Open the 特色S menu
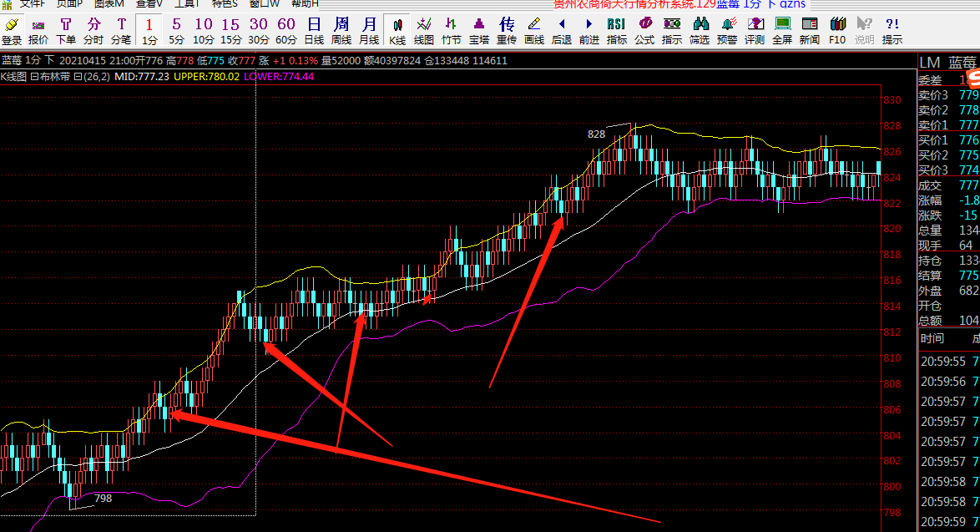Image resolution: width=980 pixels, height=532 pixels. pyautogui.click(x=225, y=3)
